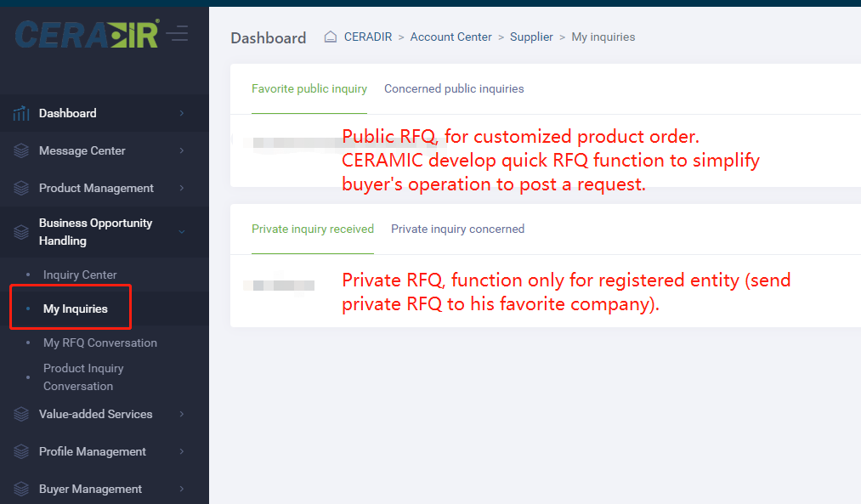Expand the Buyer Management chevron

(x=182, y=489)
